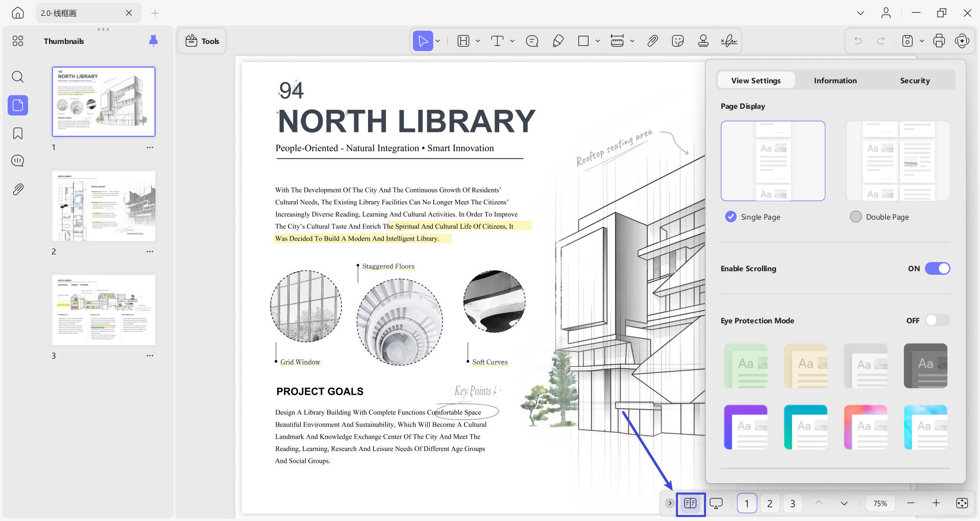Image resolution: width=980 pixels, height=521 pixels.
Task: Turn off Enable Scrolling switch
Action: 937,269
